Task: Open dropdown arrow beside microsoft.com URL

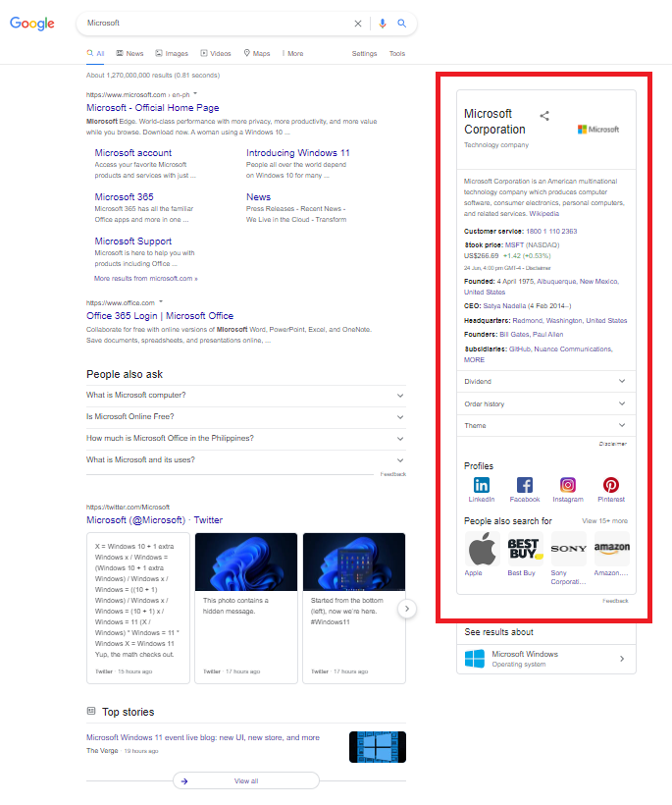Action: tap(195, 94)
